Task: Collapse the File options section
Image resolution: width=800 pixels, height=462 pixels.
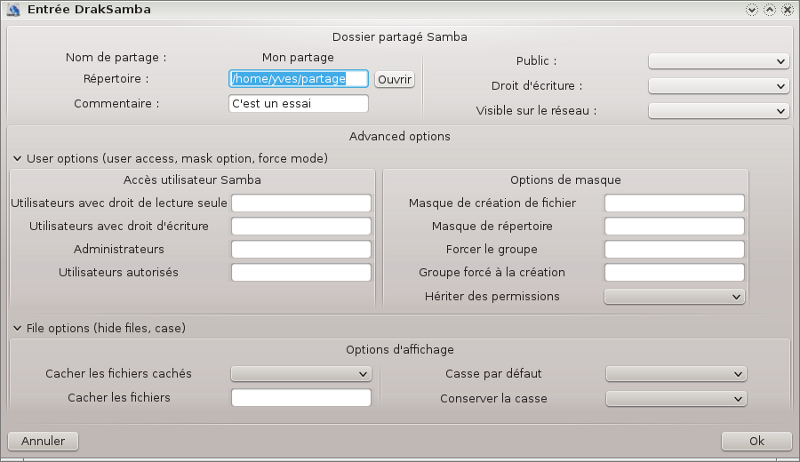Action: pos(18,328)
